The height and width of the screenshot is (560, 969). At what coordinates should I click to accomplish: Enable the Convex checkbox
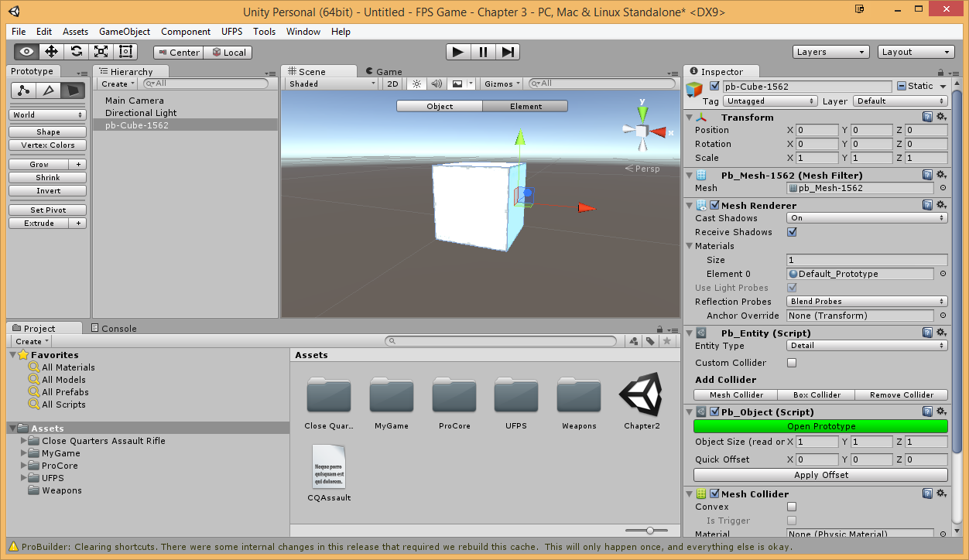pos(792,507)
